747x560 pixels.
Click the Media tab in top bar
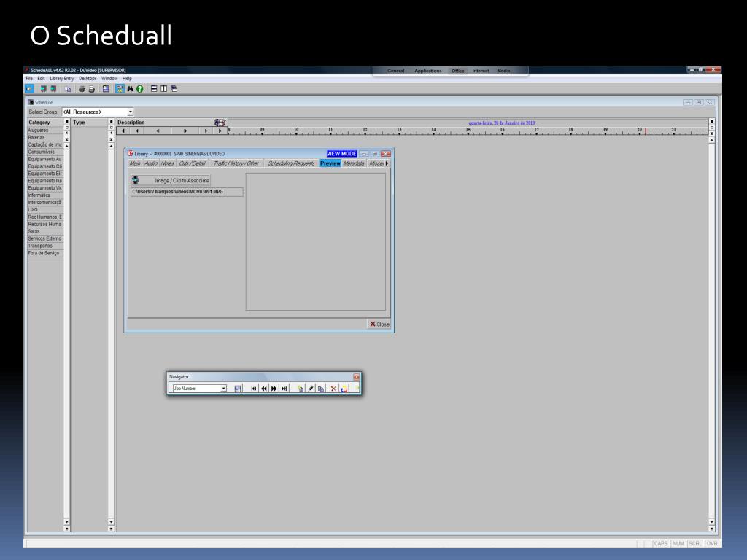tap(503, 71)
